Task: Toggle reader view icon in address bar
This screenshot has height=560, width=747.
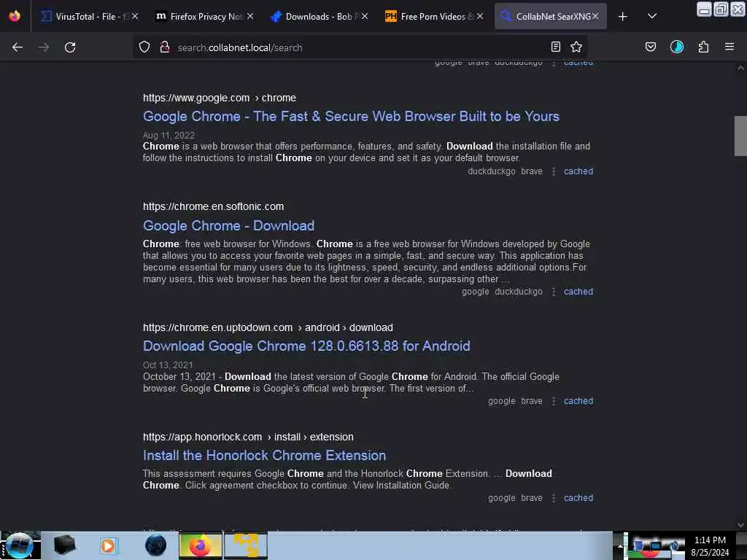Action: 555,47
